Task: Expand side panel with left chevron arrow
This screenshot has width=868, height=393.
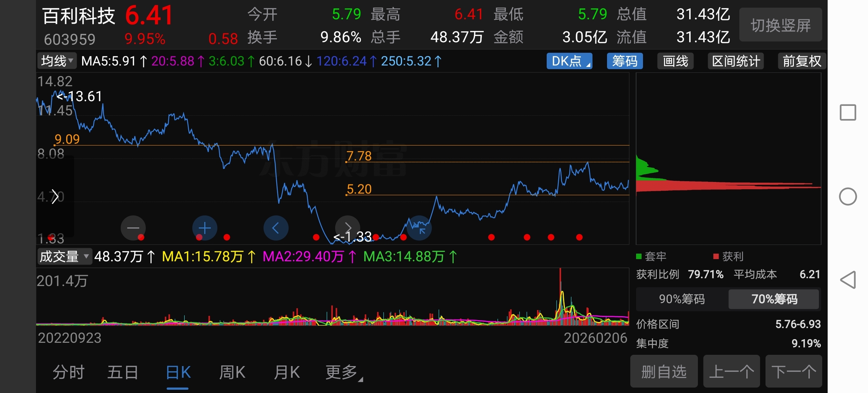Action: pyautogui.click(x=55, y=196)
